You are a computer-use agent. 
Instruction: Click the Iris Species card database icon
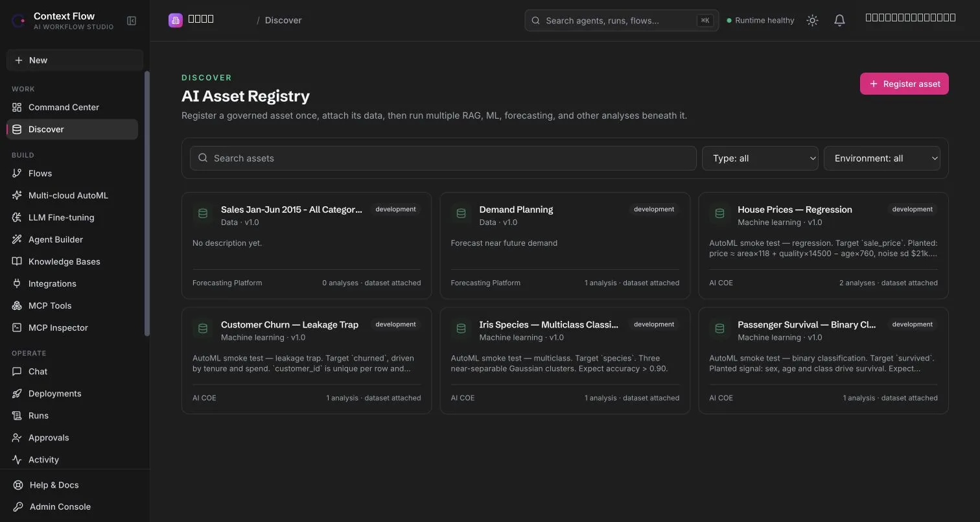click(461, 329)
